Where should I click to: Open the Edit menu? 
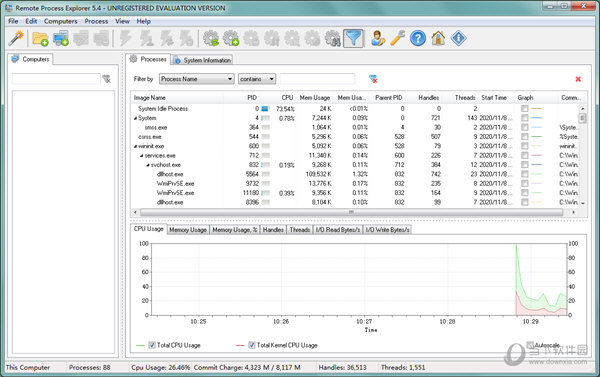tap(31, 21)
